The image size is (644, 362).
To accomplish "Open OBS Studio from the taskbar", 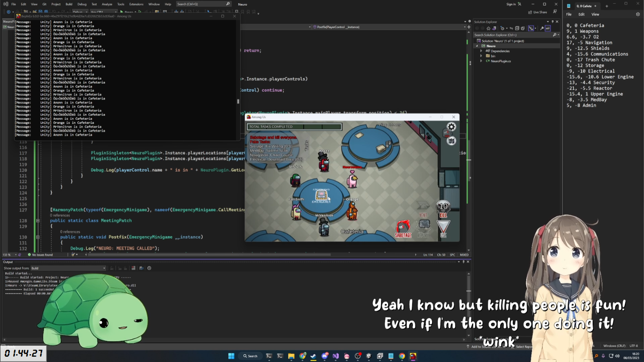I will coord(358,356).
